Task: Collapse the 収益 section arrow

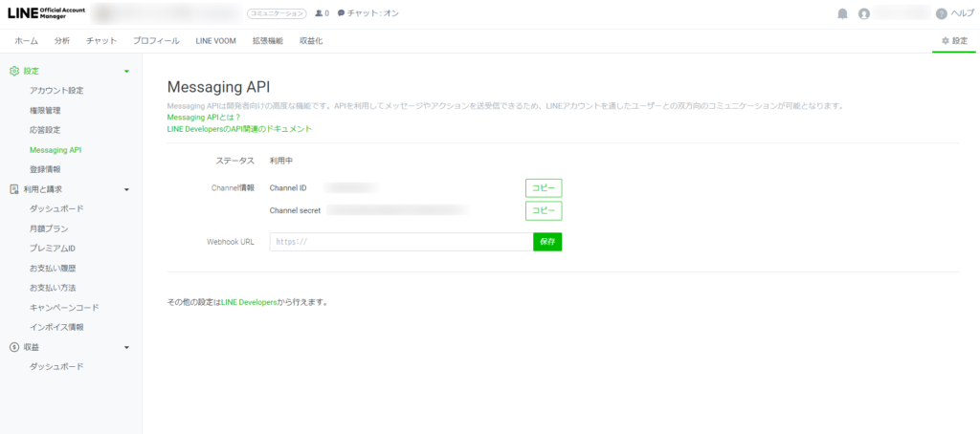Action: click(x=127, y=347)
